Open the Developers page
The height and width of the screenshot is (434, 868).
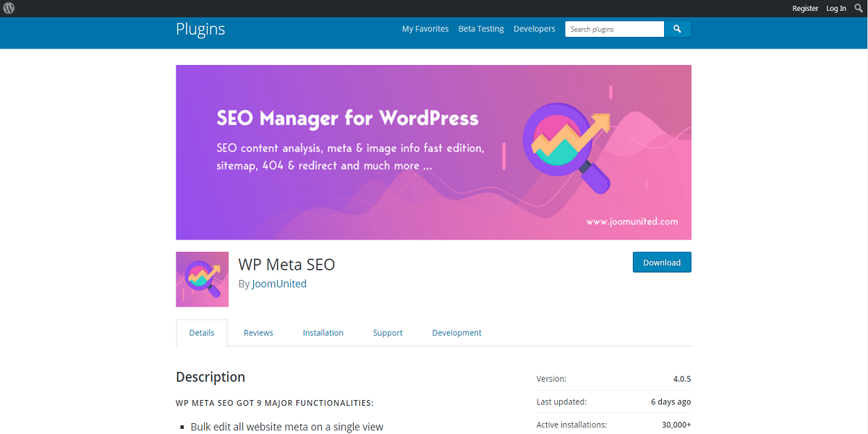coord(535,29)
